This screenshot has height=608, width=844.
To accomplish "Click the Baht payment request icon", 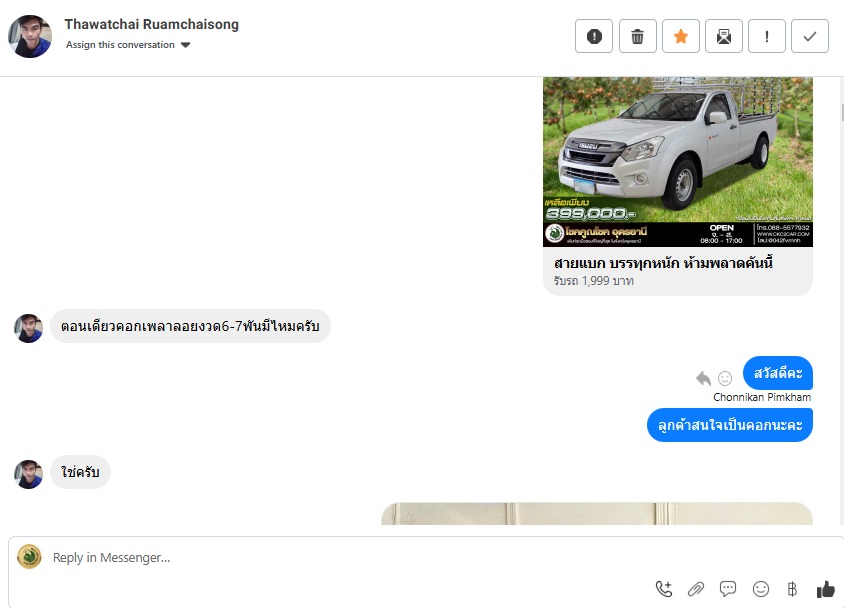I will 792,589.
